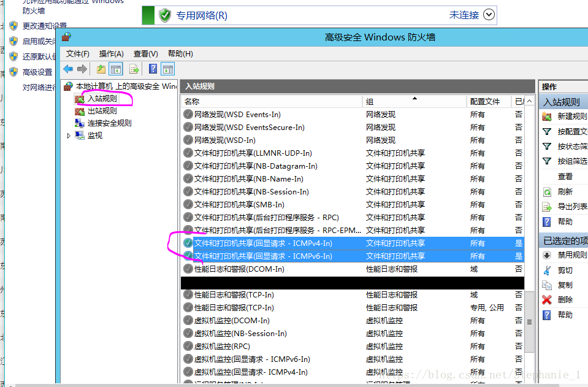Viewport: 588px width, 387px height.
Task: Select rule 文件和打印机共享(LLMNR-UDP-In)
Action: (x=353, y=153)
